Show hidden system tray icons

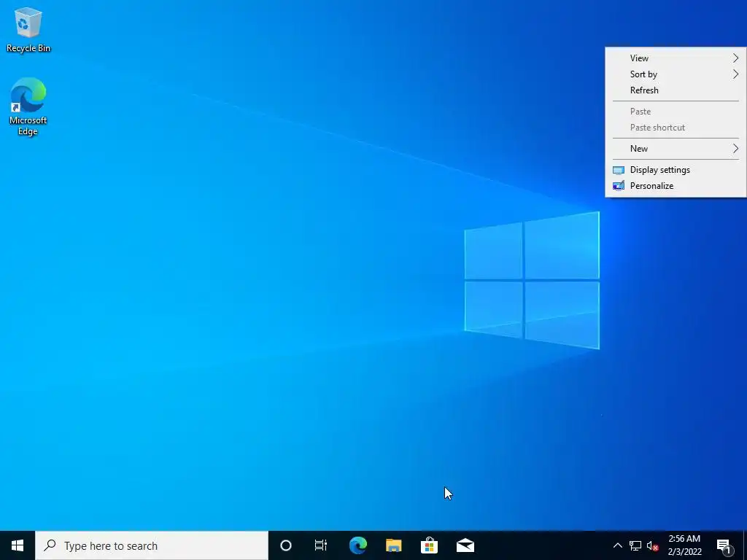tap(617, 545)
